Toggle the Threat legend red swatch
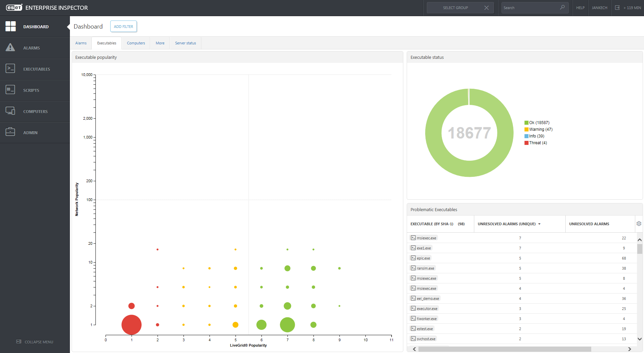The height and width of the screenshot is (353, 644). (x=526, y=143)
